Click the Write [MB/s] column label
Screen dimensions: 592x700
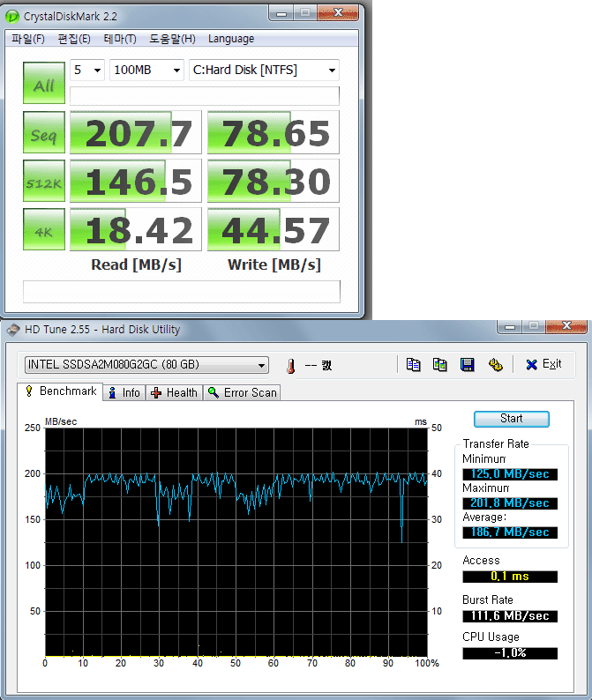274,264
